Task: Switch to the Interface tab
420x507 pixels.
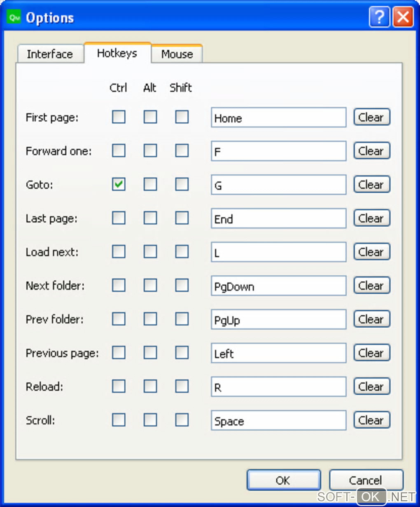Action: pyautogui.click(x=50, y=54)
